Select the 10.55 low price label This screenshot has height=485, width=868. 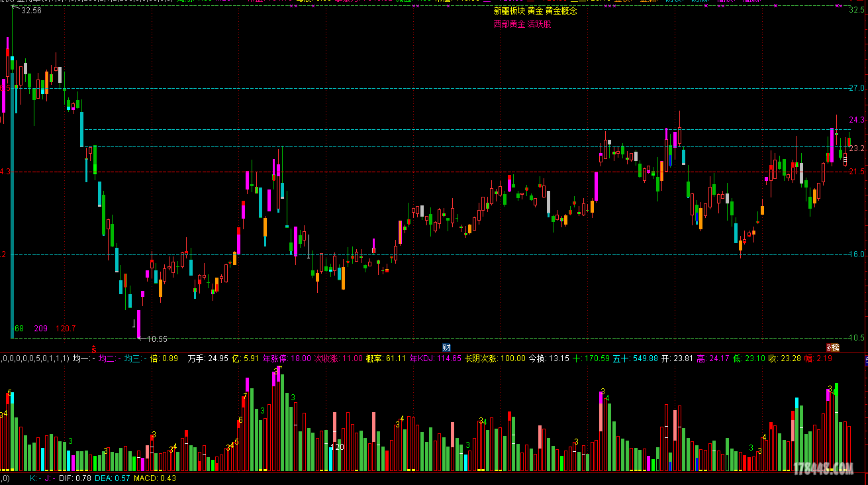(157, 339)
